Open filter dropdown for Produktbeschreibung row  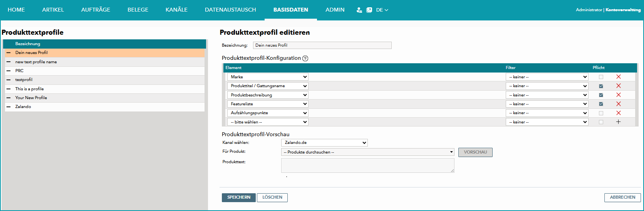(547, 95)
